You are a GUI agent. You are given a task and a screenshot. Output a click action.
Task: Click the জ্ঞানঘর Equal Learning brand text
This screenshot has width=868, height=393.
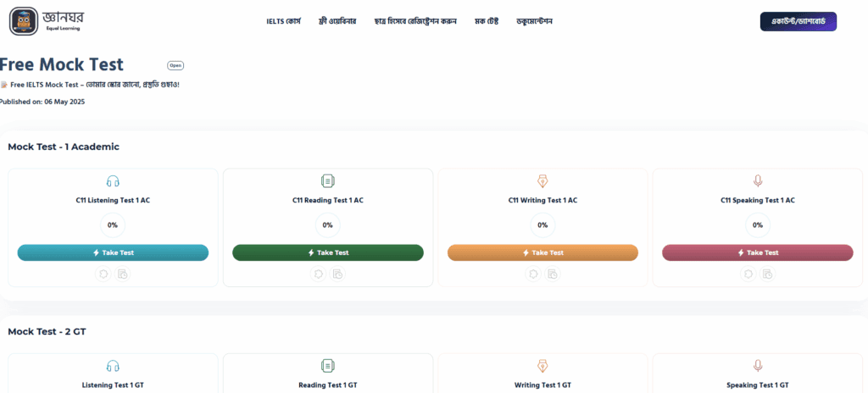click(63, 20)
